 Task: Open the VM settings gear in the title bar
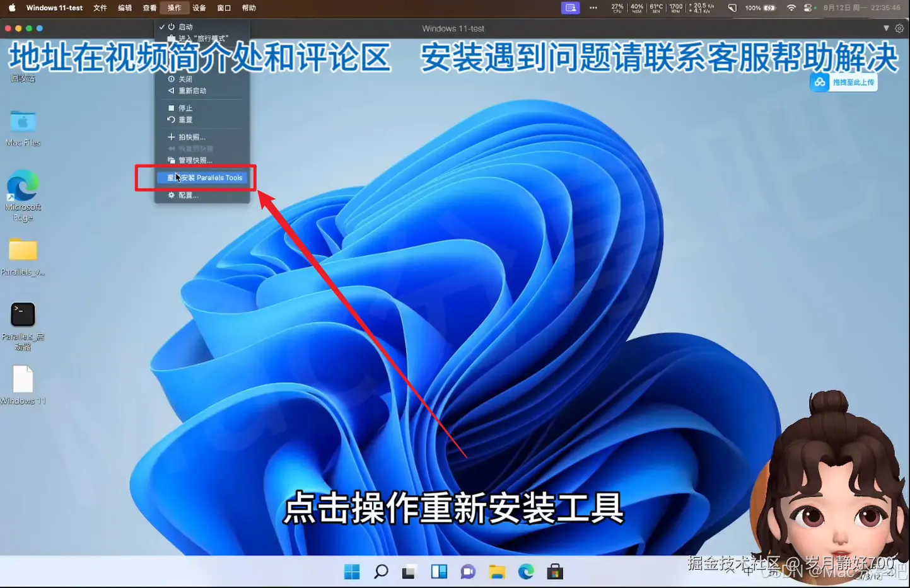901,28
